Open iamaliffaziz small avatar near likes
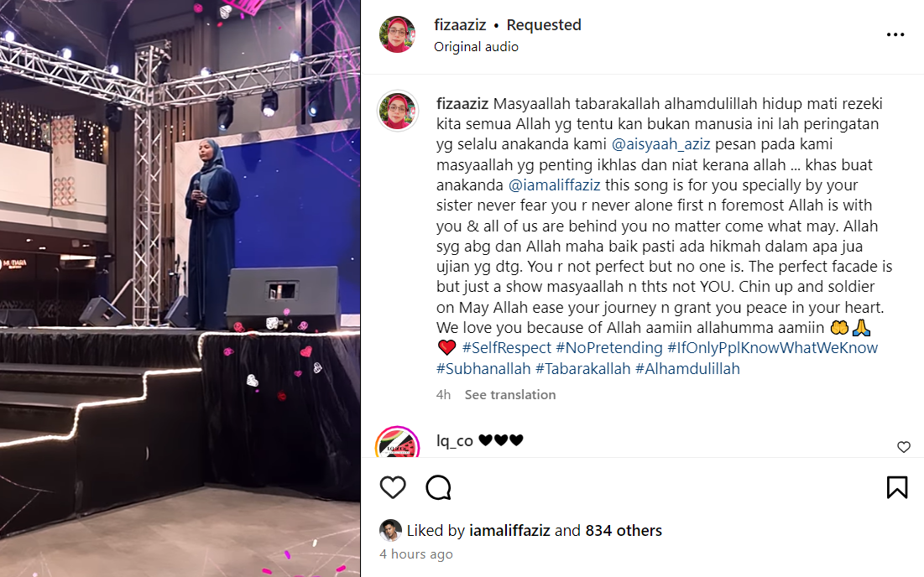Image resolution: width=924 pixels, height=577 pixels. pyautogui.click(x=390, y=531)
